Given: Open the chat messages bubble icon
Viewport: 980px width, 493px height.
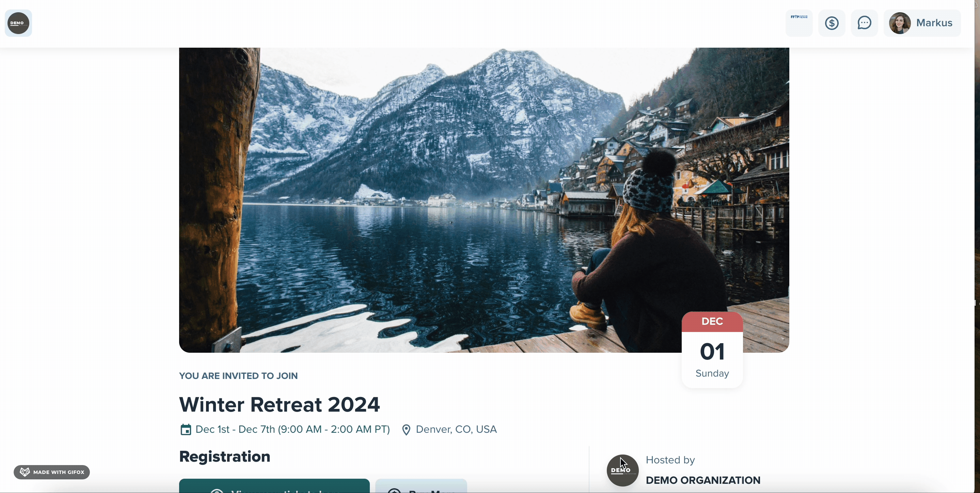Looking at the screenshot, I should [864, 23].
